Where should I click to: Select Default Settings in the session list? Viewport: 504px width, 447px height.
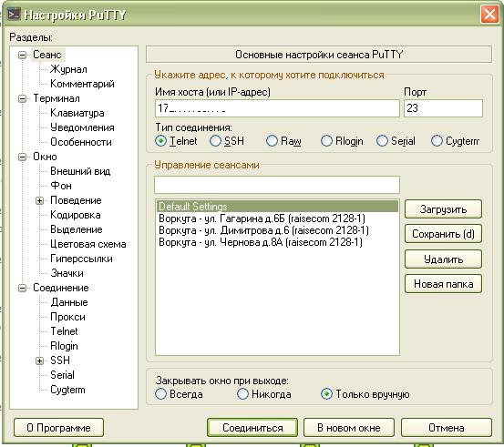coord(277,207)
